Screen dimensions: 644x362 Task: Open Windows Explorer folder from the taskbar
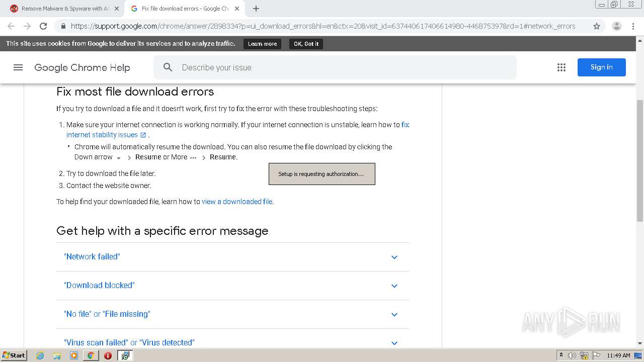57,355
